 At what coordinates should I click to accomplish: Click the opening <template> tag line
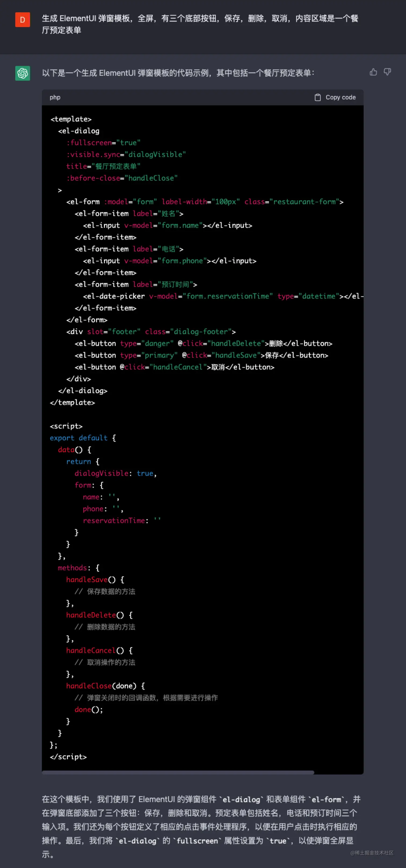coord(71,119)
